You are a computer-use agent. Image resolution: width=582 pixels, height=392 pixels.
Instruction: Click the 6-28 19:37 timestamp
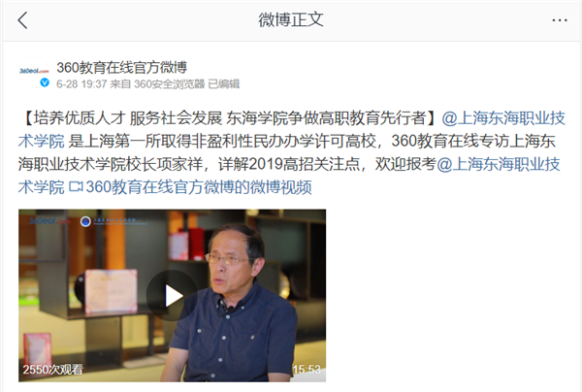(81, 83)
